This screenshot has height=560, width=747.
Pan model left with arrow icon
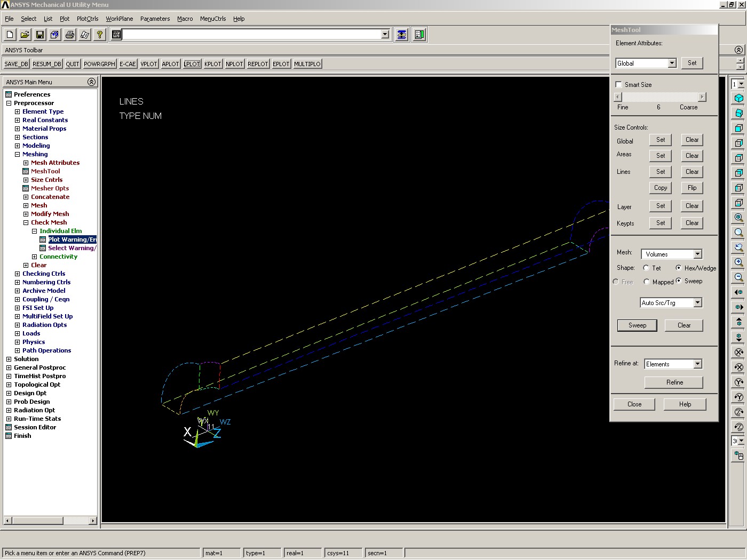(739, 292)
